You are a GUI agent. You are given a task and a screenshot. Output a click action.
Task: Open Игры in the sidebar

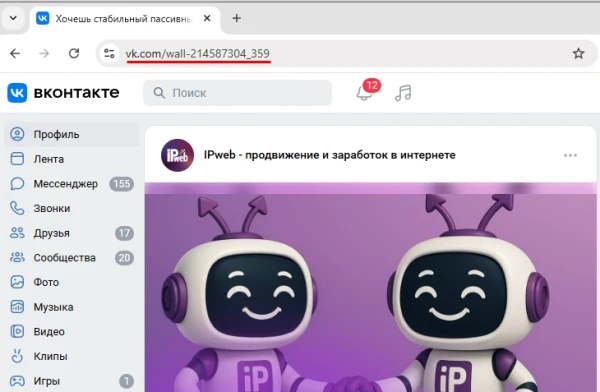[72, 381]
